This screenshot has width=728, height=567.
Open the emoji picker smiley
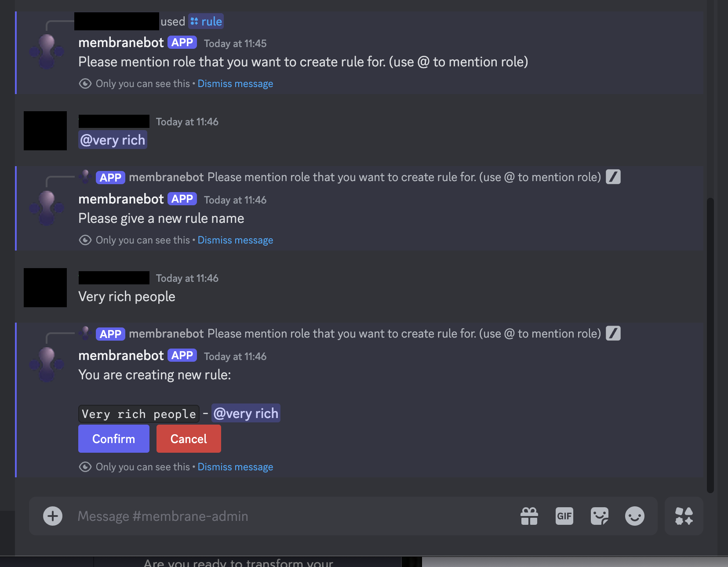tap(635, 516)
